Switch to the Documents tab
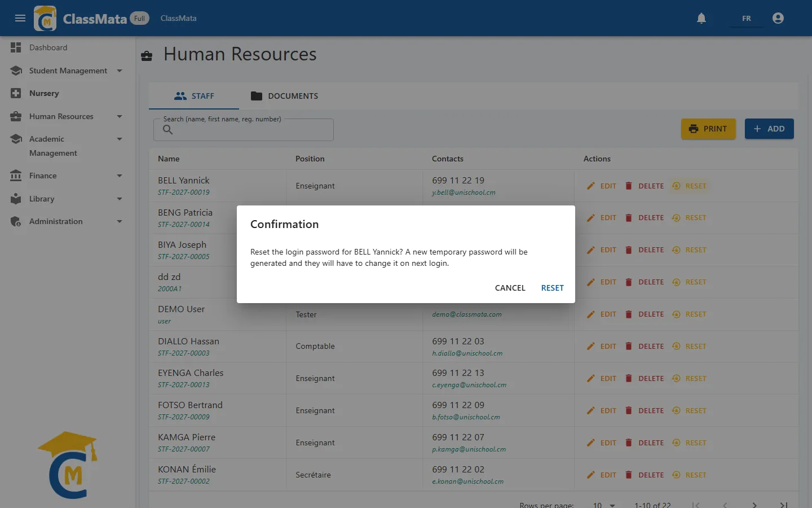The height and width of the screenshot is (508, 812). 284,96
